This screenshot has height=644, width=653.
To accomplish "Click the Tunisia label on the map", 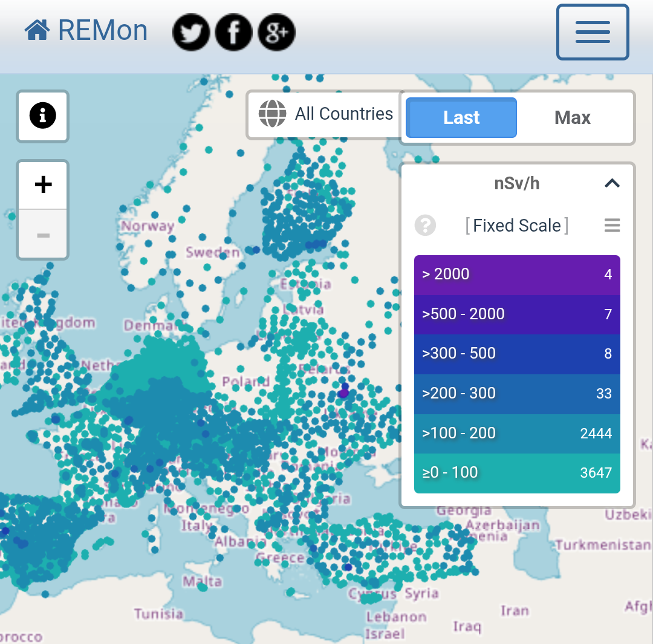I will tap(158, 614).
